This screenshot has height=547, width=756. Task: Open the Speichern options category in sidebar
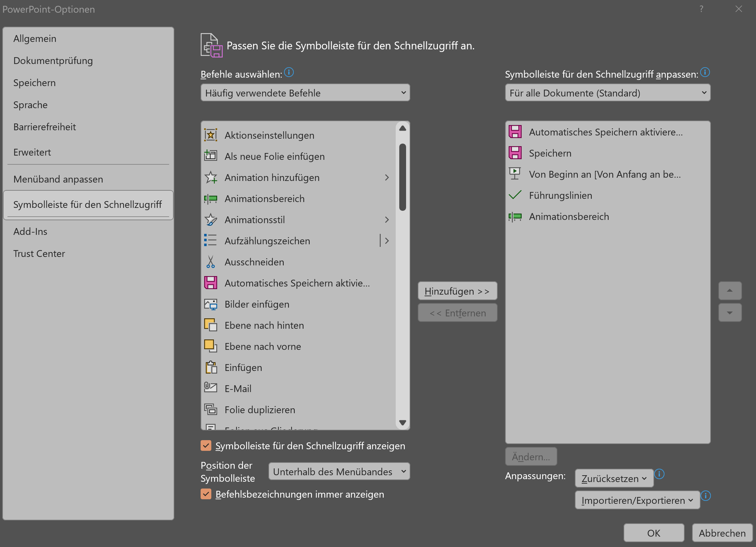tap(88, 83)
